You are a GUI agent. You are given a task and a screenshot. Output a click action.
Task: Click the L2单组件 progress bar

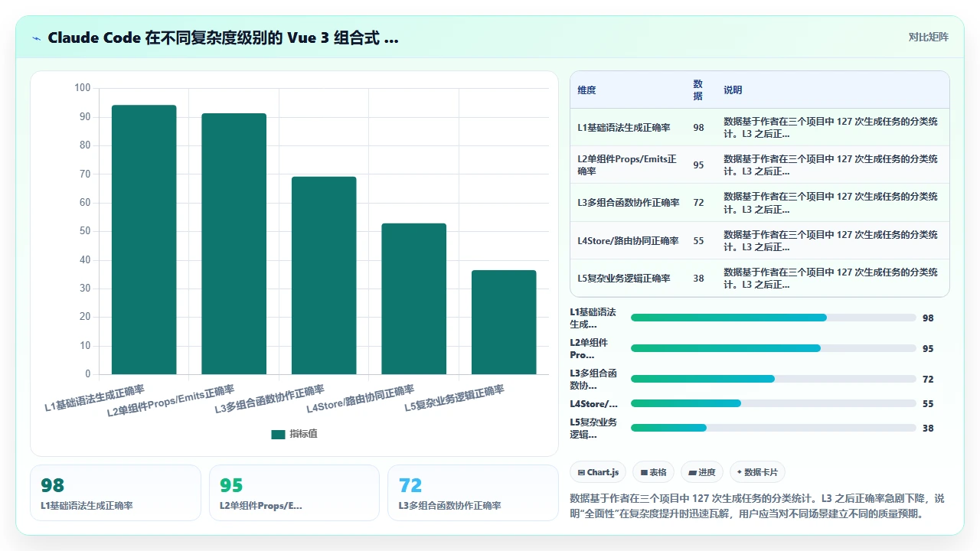pos(773,348)
